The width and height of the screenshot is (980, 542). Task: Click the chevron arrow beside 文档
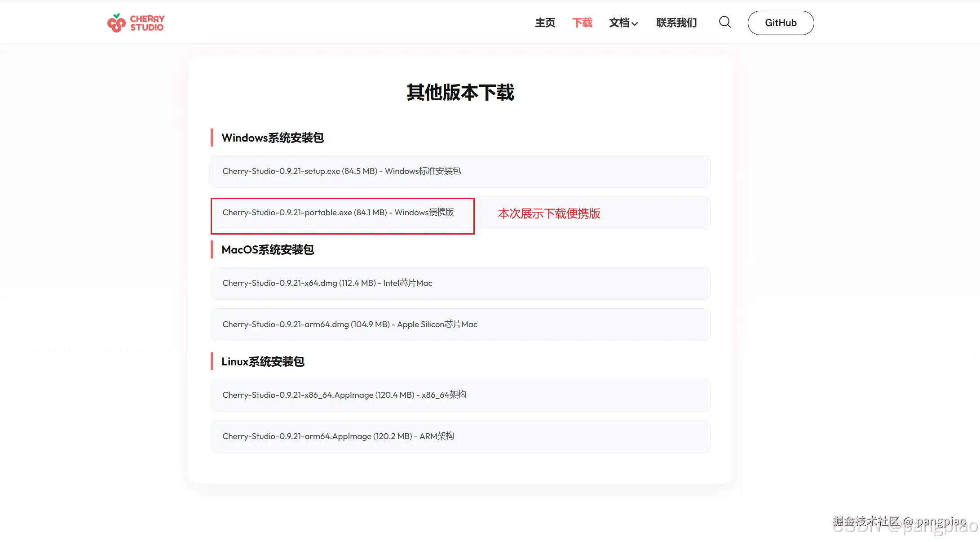coord(635,24)
